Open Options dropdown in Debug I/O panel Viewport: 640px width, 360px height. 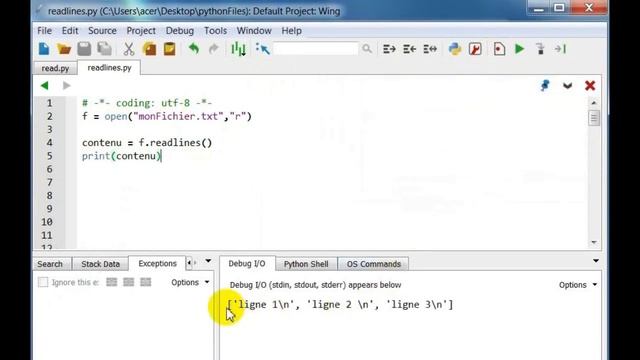(x=578, y=285)
